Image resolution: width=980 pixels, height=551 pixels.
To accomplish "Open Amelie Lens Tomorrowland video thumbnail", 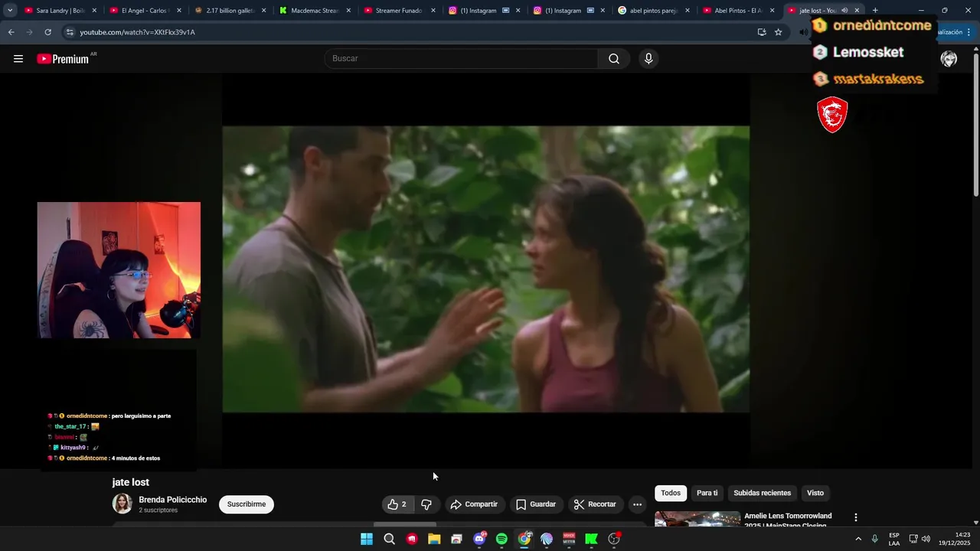I will click(x=697, y=520).
